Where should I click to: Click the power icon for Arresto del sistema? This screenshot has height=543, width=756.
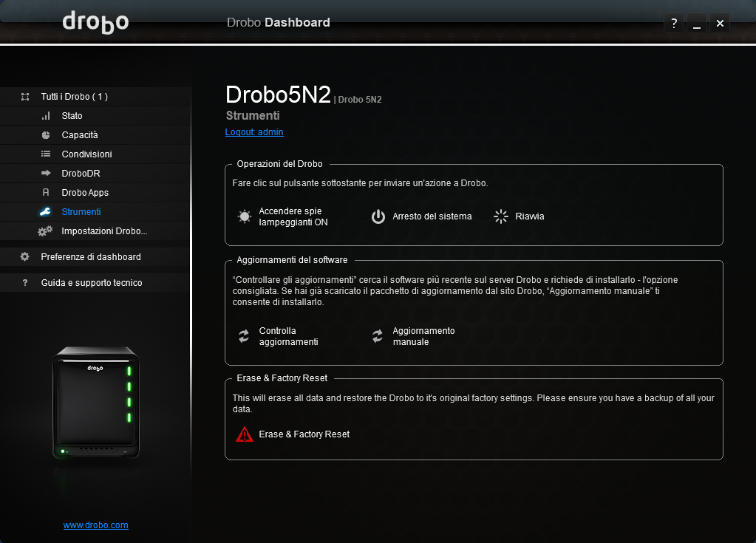coord(378,216)
